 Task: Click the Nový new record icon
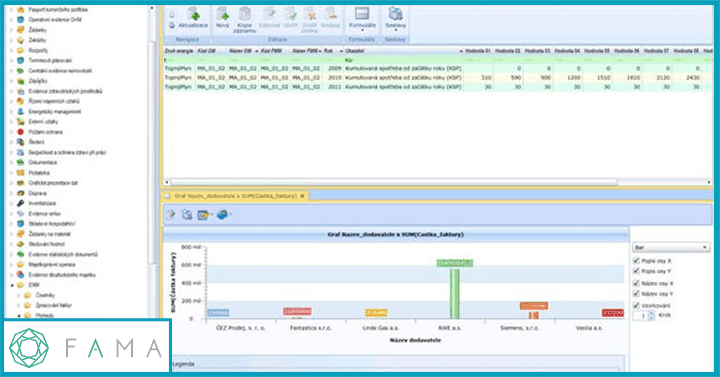click(223, 14)
